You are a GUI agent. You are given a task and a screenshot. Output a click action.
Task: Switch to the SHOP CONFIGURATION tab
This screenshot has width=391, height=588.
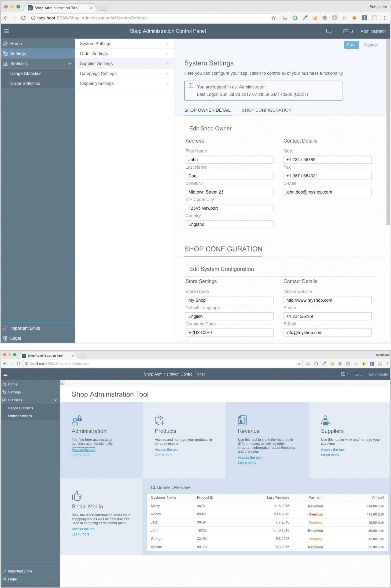point(267,110)
